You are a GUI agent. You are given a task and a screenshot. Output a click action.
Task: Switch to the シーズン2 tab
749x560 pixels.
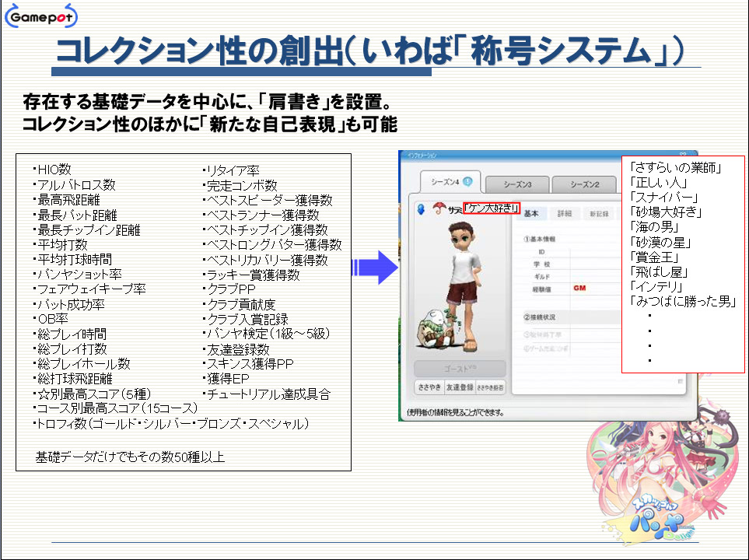click(583, 184)
